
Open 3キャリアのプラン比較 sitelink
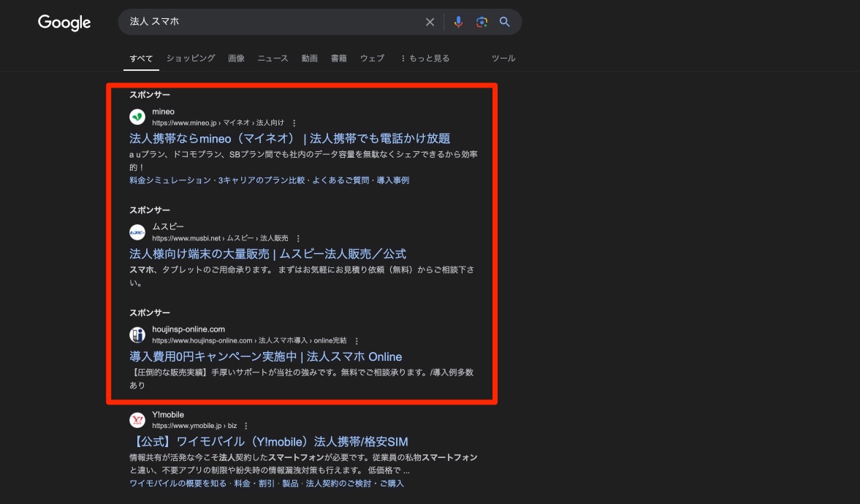pos(261,180)
